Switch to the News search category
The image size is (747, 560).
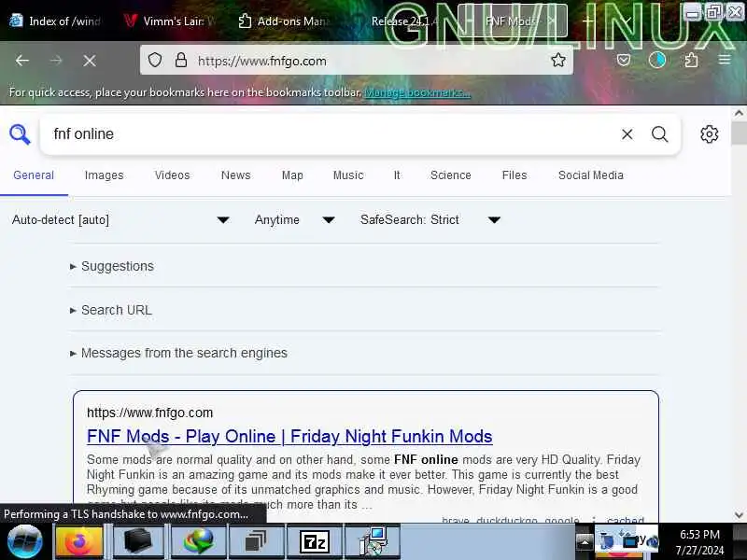tap(236, 175)
